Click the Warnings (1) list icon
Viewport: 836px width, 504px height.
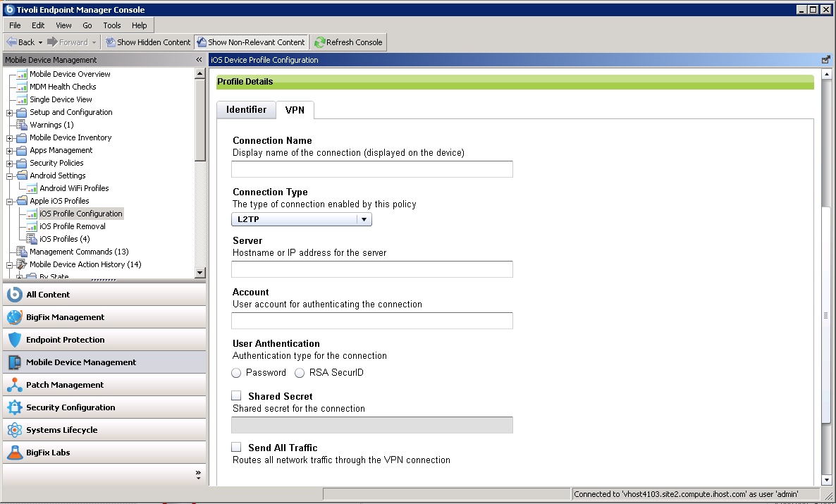coord(22,125)
